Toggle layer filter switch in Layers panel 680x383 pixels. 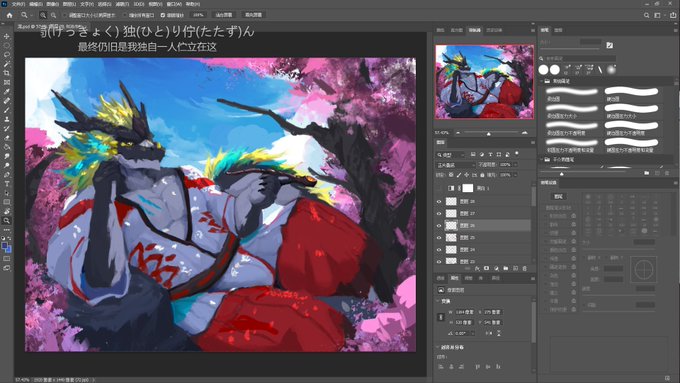click(x=517, y=154)
